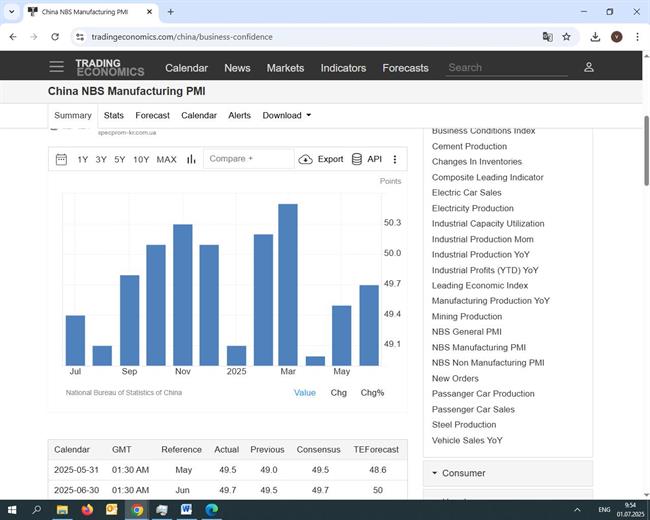Open the Summary tab
Image resolution: width=650 pixels, height=520 pixels.
tap(73, 115)
